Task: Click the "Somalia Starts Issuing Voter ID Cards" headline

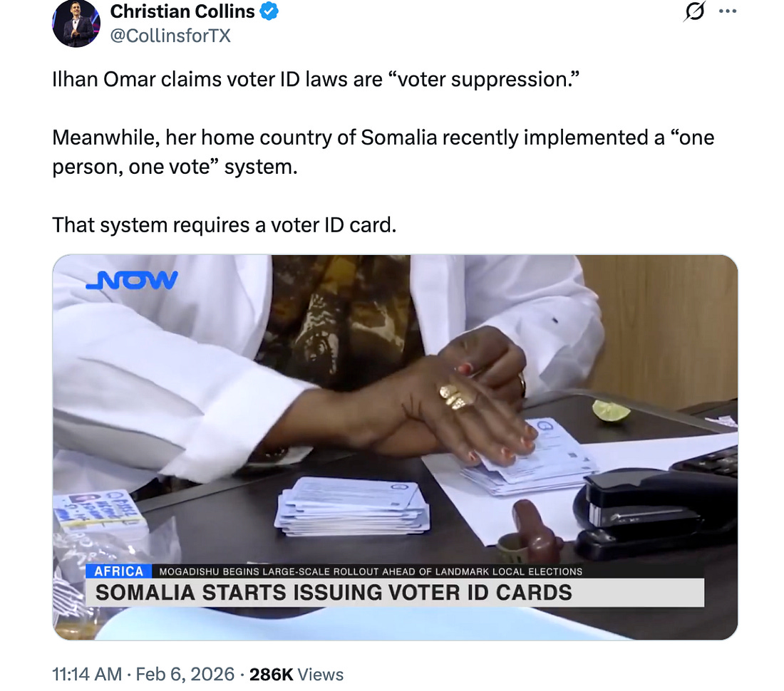Action: (x=334, y=593)
